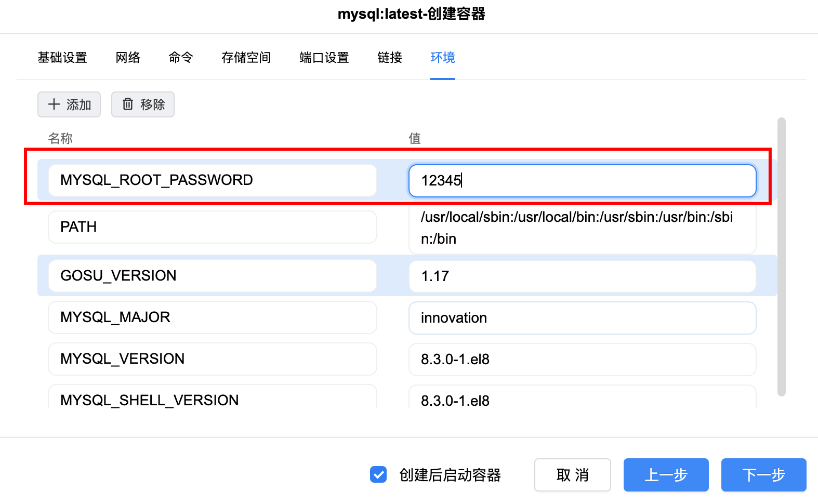Click the plus icon on 添加 button

click(x=54, y=104)
